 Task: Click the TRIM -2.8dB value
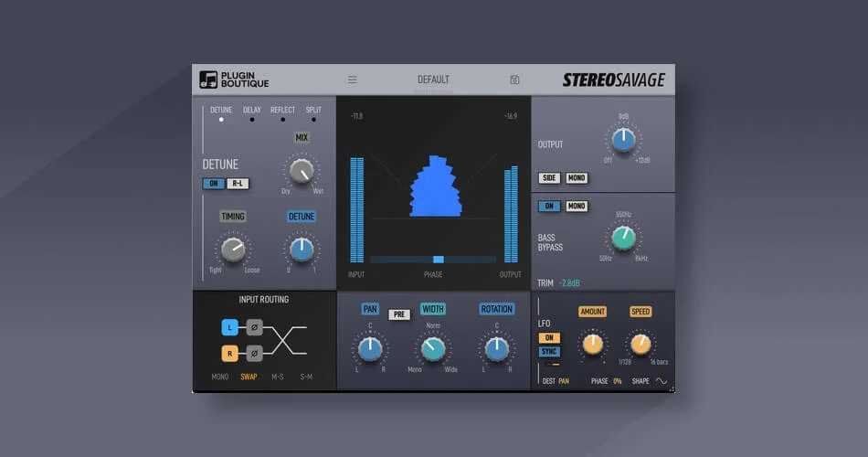click(x=569, y=283)
